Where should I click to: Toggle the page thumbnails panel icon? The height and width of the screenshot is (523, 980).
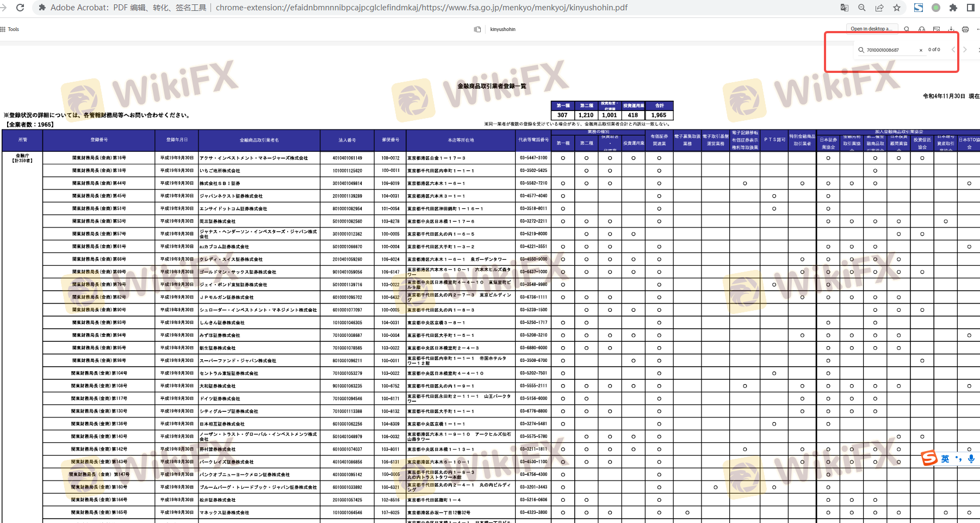pyautogui.click(x=477, y=29)
